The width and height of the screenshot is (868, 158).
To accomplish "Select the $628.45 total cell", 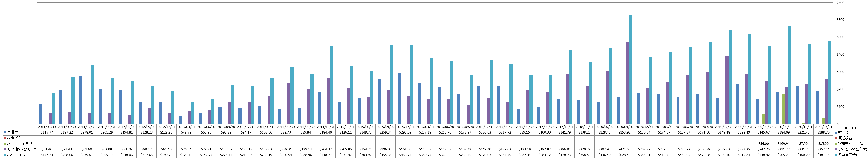I will (624, 155).
